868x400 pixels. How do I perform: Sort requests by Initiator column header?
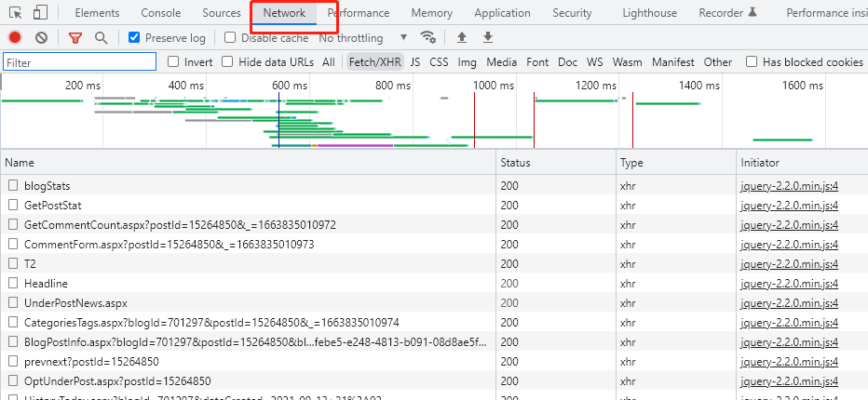[802, 163]
